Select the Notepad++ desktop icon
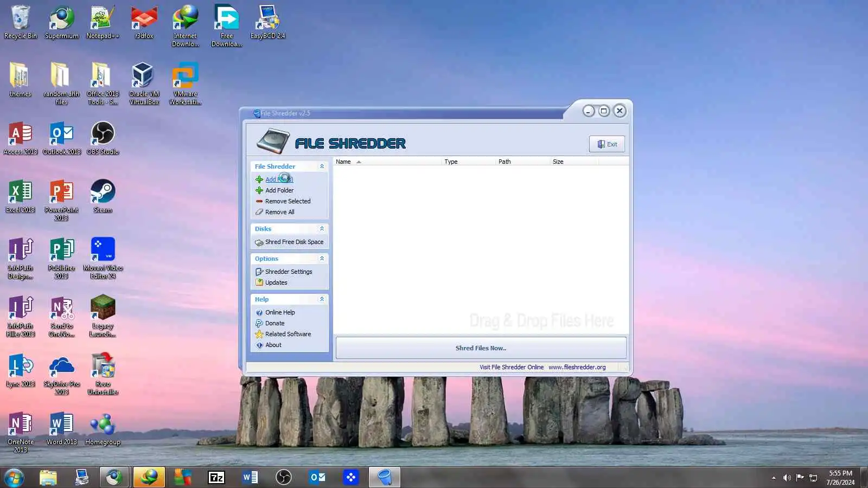The width and height of the screenshot is (868, 488). (103, 22)
